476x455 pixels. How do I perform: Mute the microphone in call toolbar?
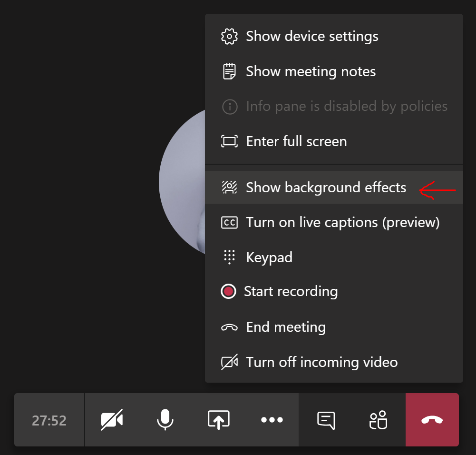(x=165, y=420)
